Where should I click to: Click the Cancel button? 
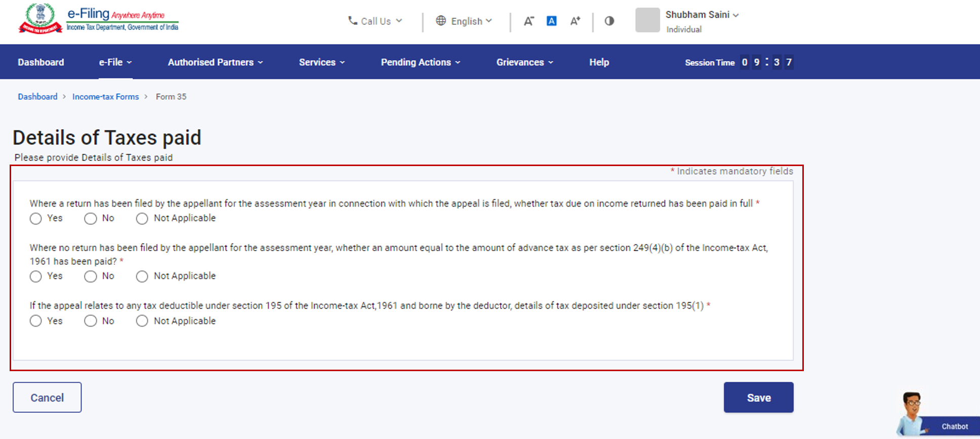tap(47, 397)
